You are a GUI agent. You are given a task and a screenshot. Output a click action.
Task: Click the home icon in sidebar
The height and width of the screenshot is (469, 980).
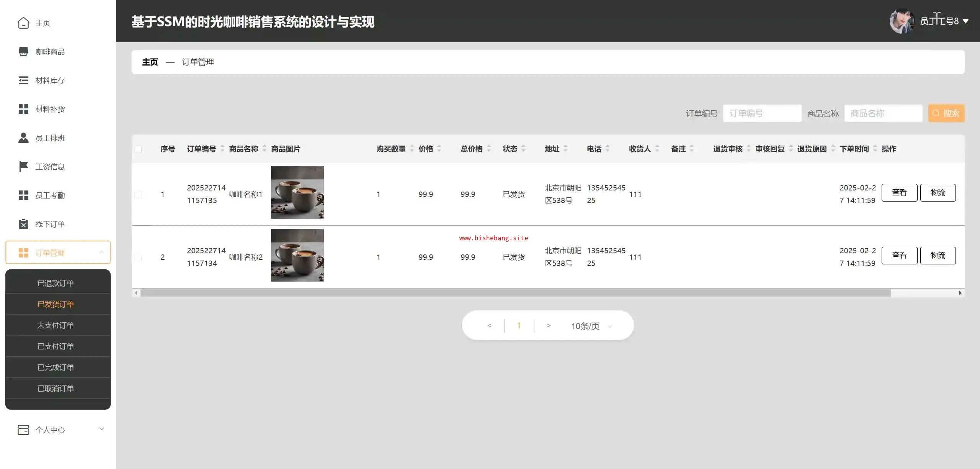(x=23, y=23)
